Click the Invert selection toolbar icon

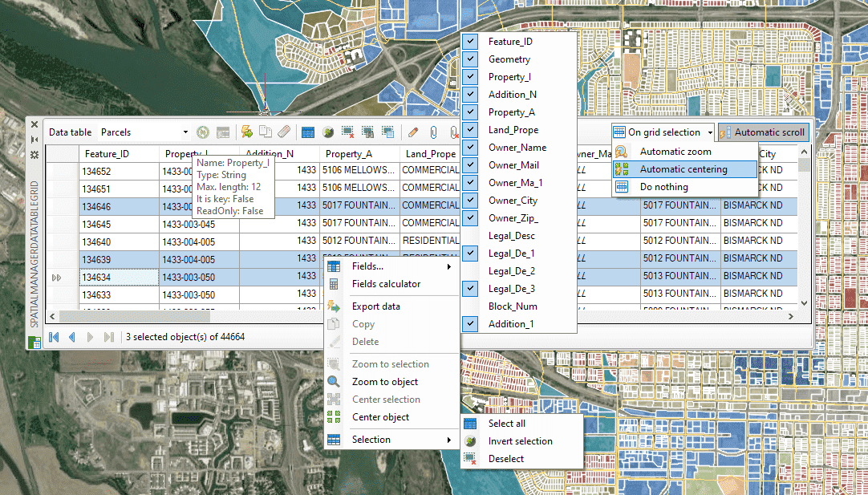pos(327,132)
